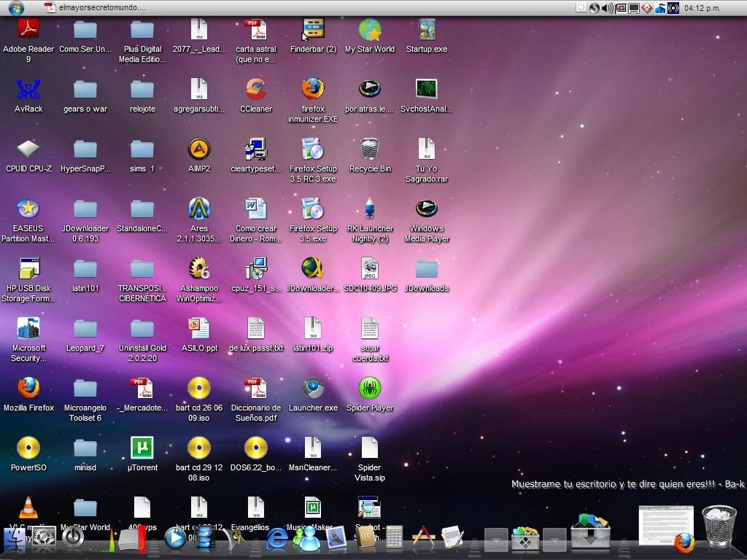Open ASILO.ppt presentation file
Image resolution: width=747 pixels, height=560 pixels.
tap(198, 328)
